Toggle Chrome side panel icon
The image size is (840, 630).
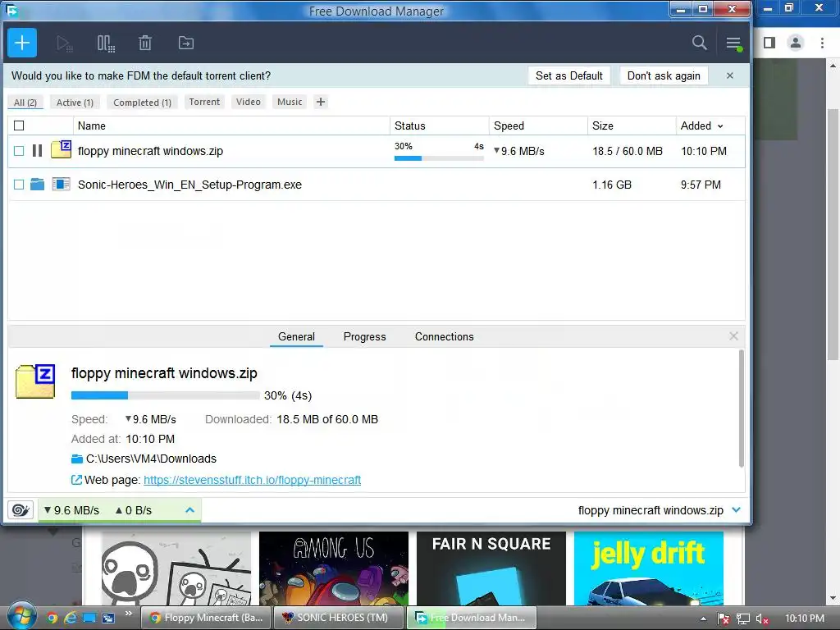[769, 43]
